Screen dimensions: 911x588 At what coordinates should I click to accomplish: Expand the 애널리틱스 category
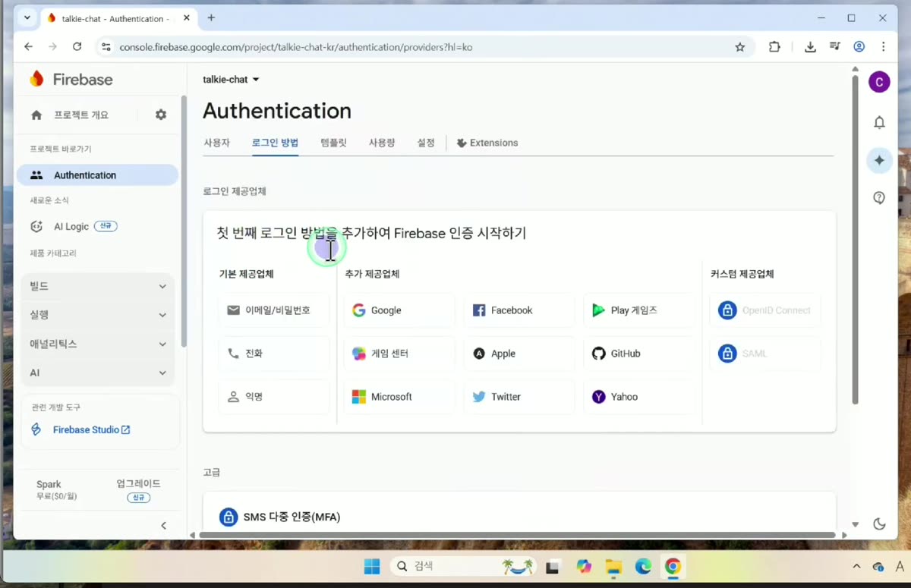(x=98, y=344)
